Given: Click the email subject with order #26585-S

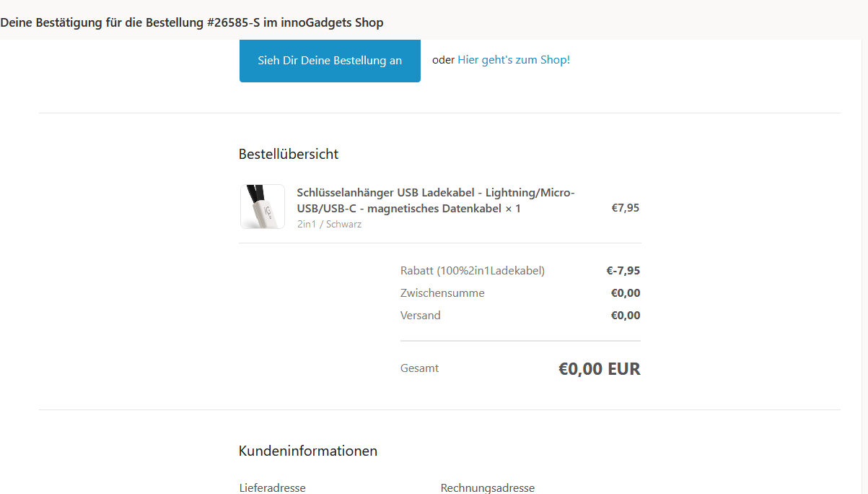Looking at the screenshot, I should (x=192, y=22).
